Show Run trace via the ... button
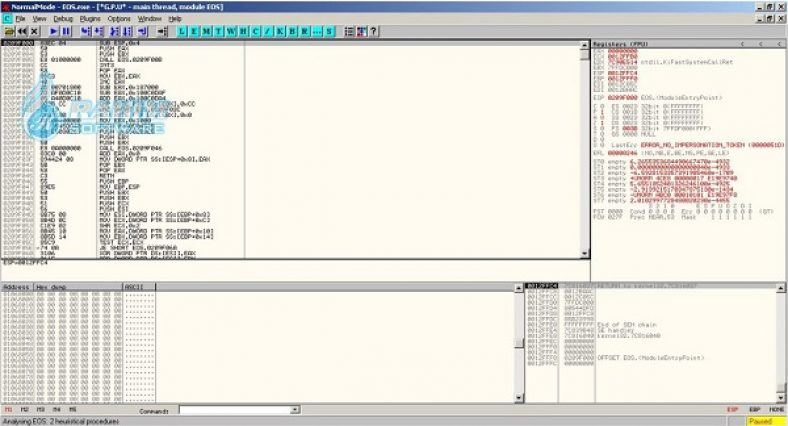This screenshot has width=788, height=426. click(x=317, y=31)
